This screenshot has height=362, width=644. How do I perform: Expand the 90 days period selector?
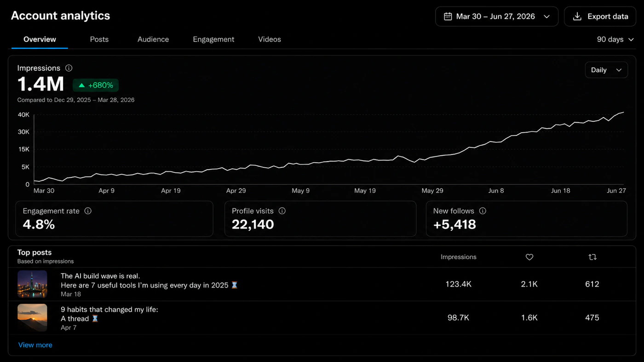click(x=615, y=40)
